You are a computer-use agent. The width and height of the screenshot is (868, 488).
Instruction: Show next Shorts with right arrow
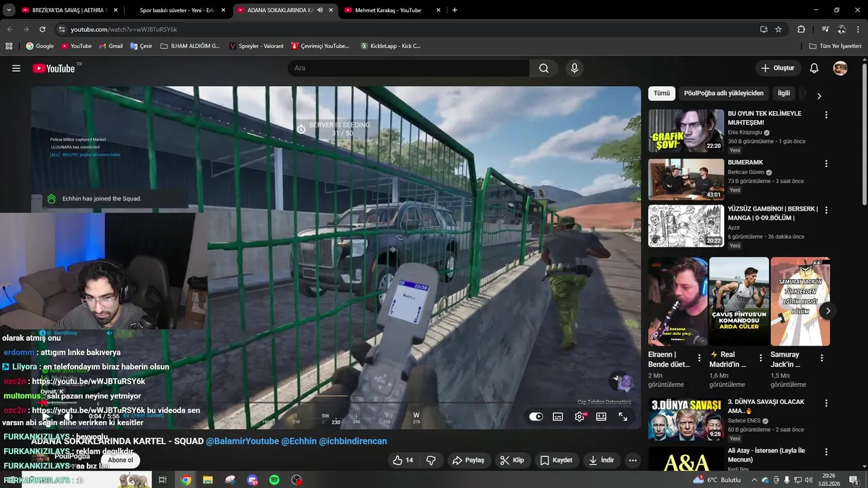tap(827, 311)
